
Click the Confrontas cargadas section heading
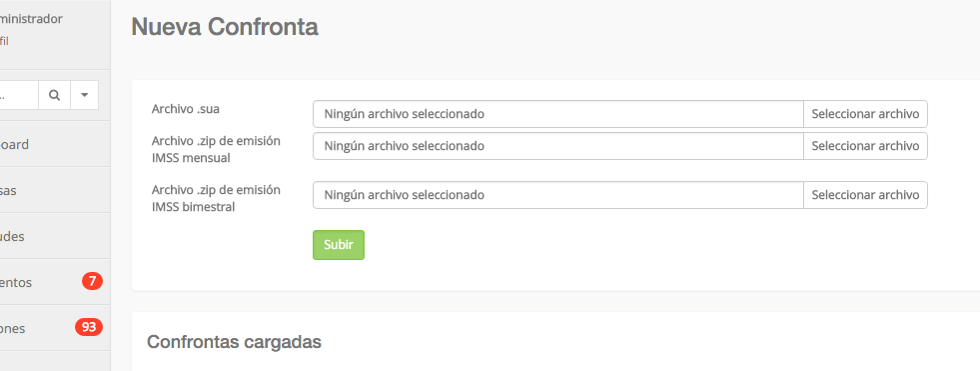click(x=235, y=342)
